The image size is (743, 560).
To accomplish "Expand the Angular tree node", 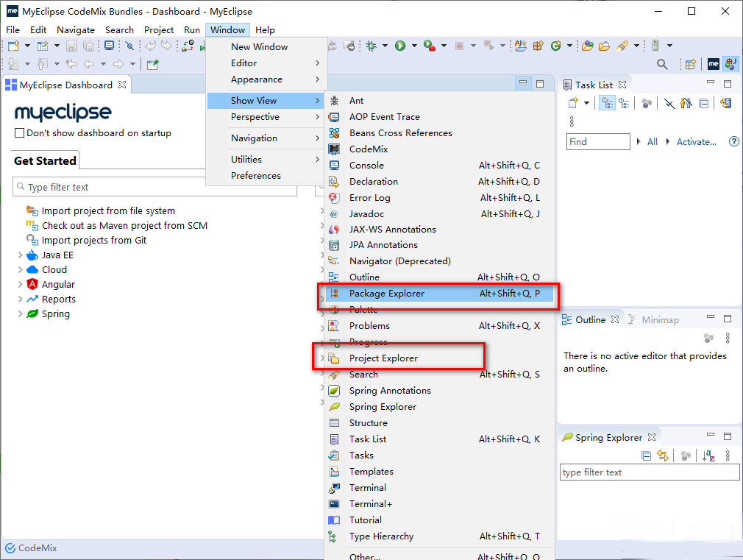I will point(20,285).
